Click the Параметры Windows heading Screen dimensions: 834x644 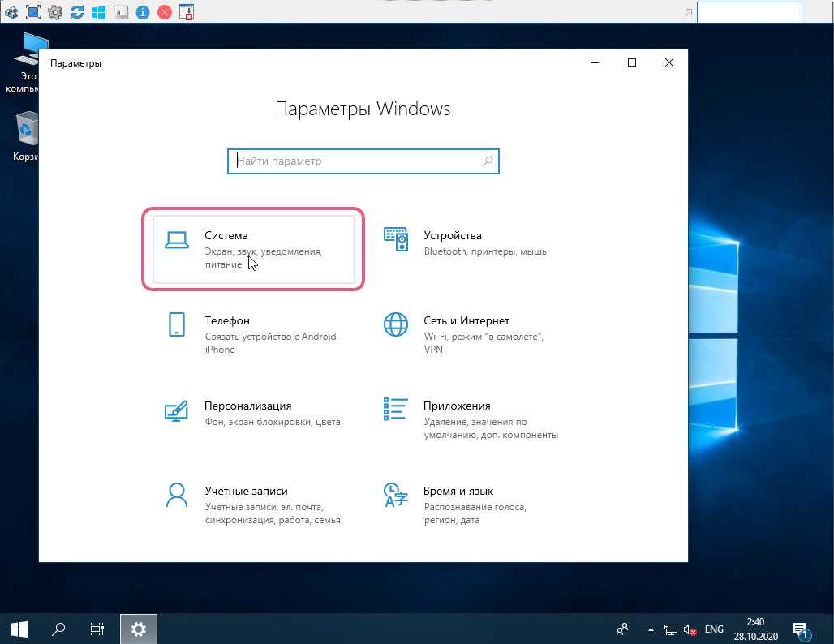click(x=363, y=109)
